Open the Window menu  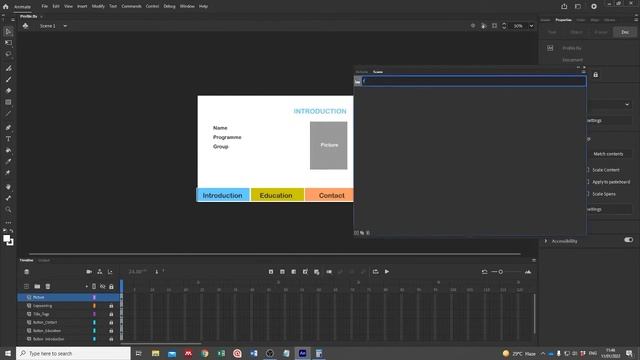(187, 6)
